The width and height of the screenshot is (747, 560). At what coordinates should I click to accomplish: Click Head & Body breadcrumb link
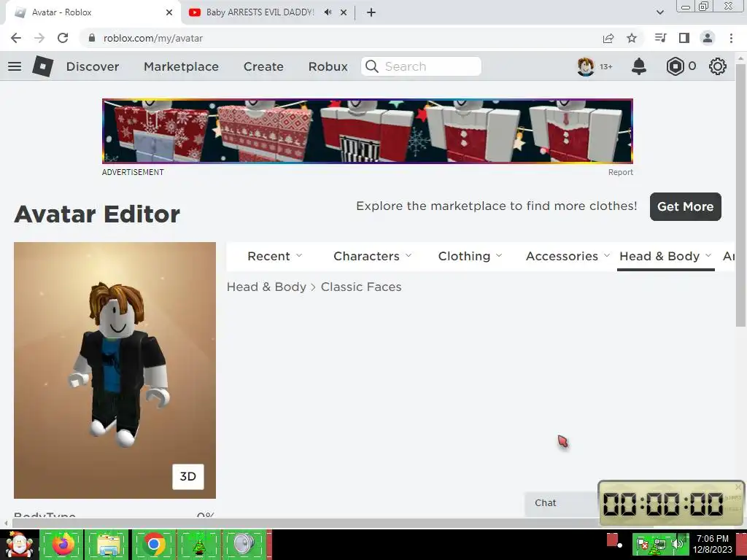pyautogui.click(x=266, y=287)
